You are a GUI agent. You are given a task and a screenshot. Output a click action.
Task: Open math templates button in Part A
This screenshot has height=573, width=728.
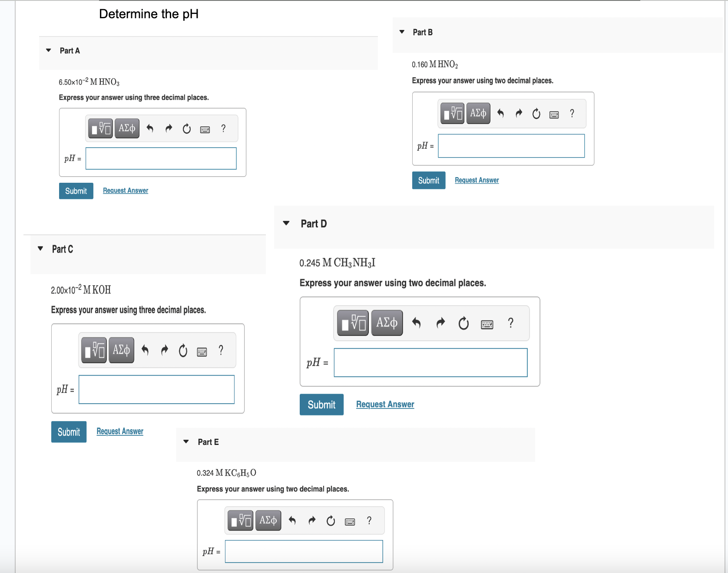click(101, 128)
